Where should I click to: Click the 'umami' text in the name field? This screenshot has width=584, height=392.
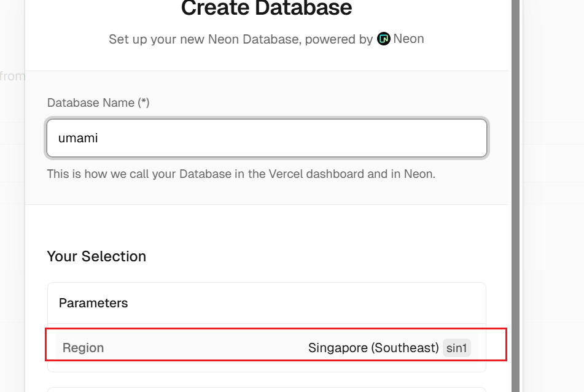point(78,138)
